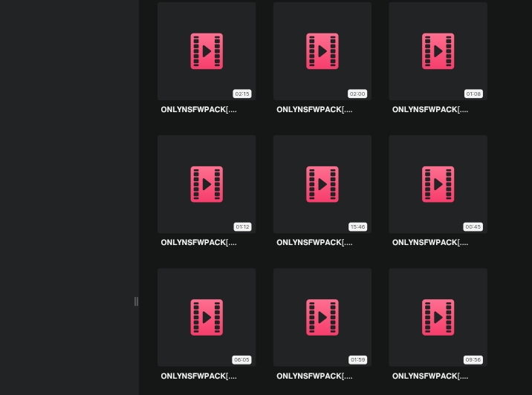Click the 06:05 duration badge
Image resolution: width=532 pixels, height=395 pixels.
(x=241, y=360)
